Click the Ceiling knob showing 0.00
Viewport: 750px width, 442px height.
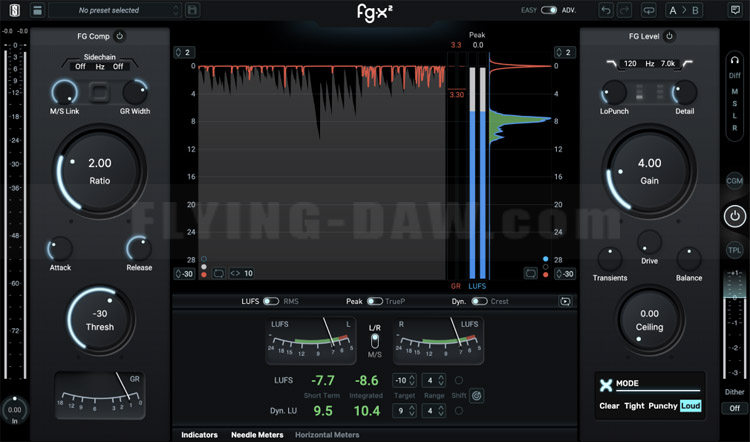(x=649, y=320)
